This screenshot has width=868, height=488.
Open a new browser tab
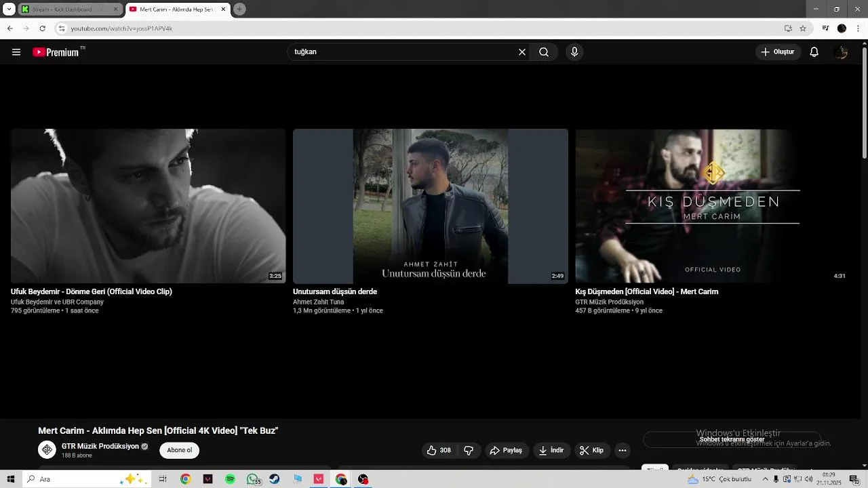(x=239, y=9)
